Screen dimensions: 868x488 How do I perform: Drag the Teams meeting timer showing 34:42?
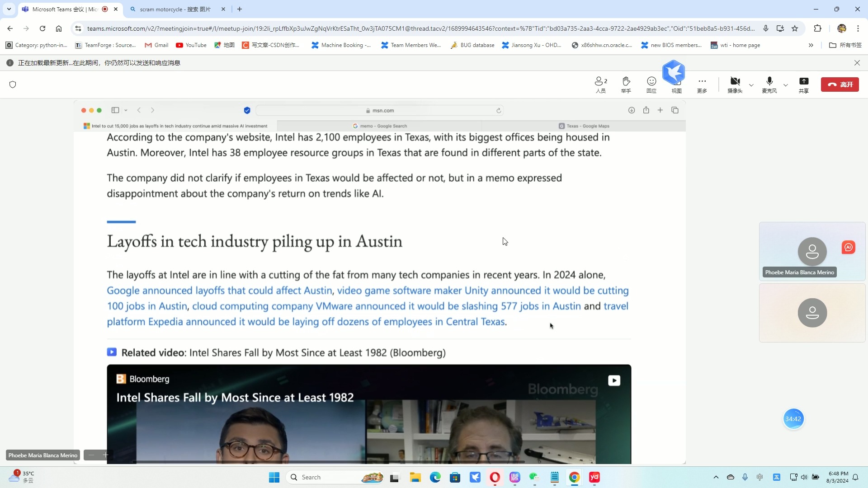click(794, 418)
